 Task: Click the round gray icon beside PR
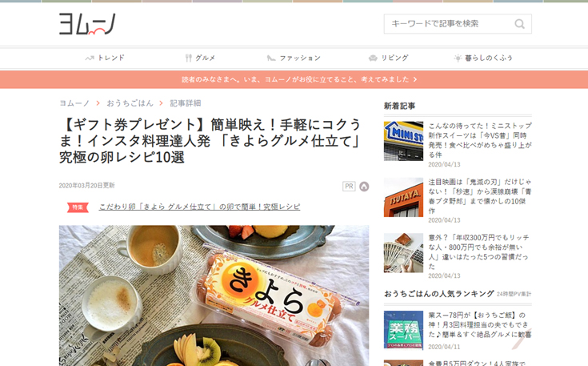tap(364, 186)
